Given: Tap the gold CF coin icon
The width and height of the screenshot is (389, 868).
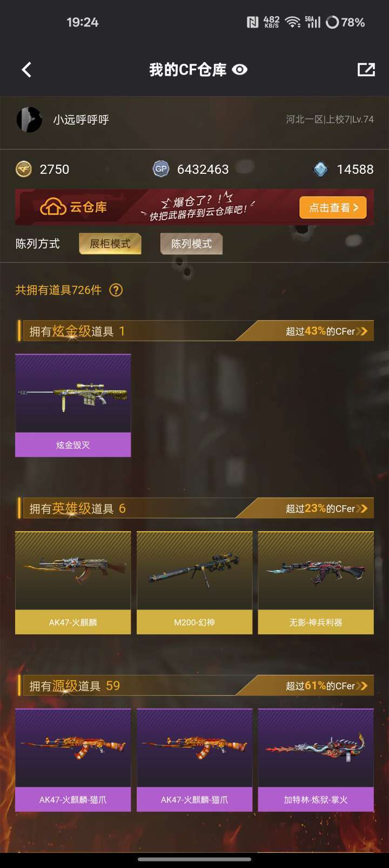Looking at the screenshot, I should tap(23, 169).
